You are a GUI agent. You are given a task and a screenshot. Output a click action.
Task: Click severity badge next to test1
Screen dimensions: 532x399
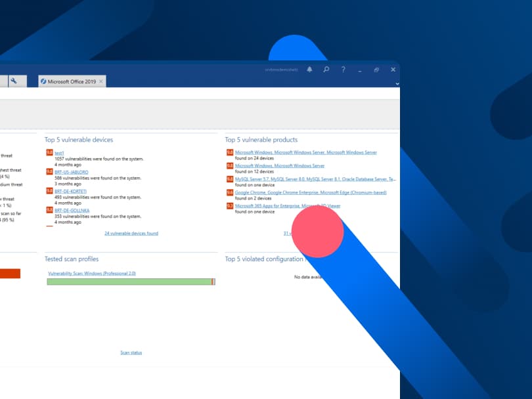[49, 152]
